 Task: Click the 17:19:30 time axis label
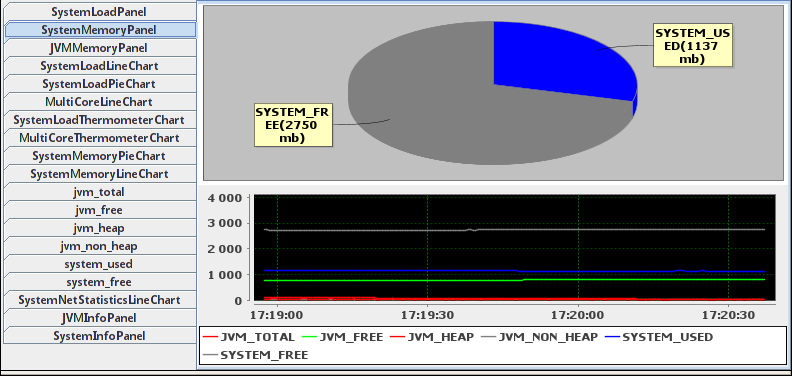(427, 315)
